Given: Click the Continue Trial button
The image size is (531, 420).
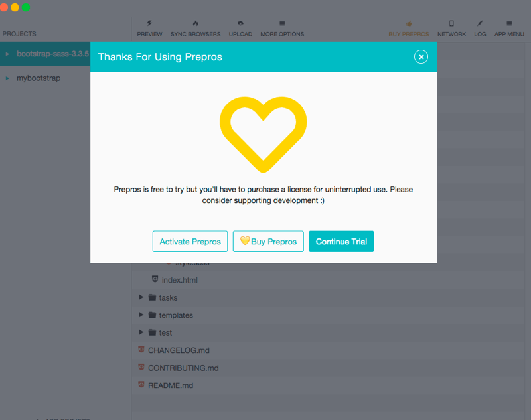Looking at the screenshot, I should tap(341, 242).
